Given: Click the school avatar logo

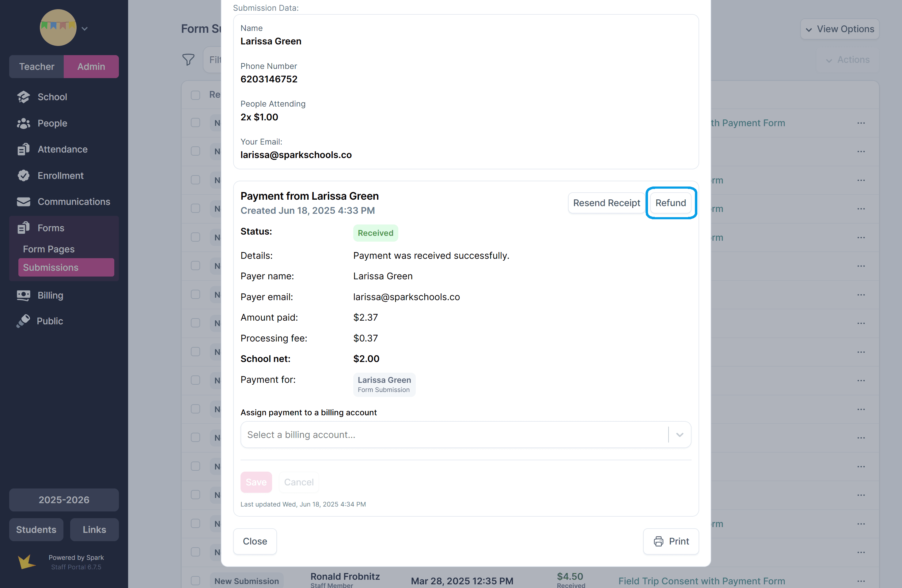Looking at the screenshot, I should coord(58,28).
